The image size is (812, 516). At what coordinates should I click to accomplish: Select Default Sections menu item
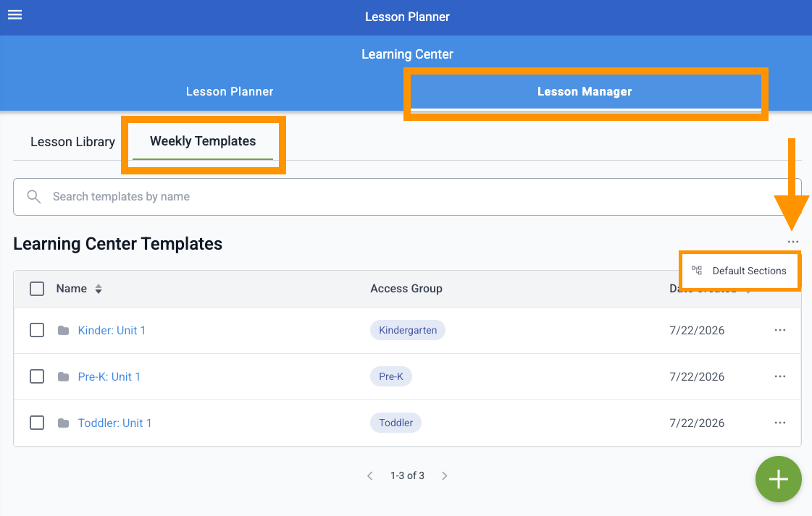tap(740, 271)
